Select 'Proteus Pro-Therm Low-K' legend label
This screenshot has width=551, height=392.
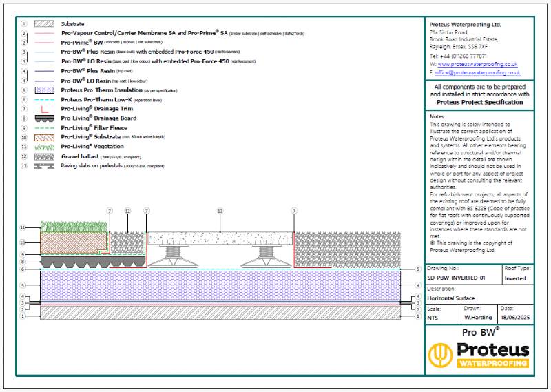[x=96, y=100]
